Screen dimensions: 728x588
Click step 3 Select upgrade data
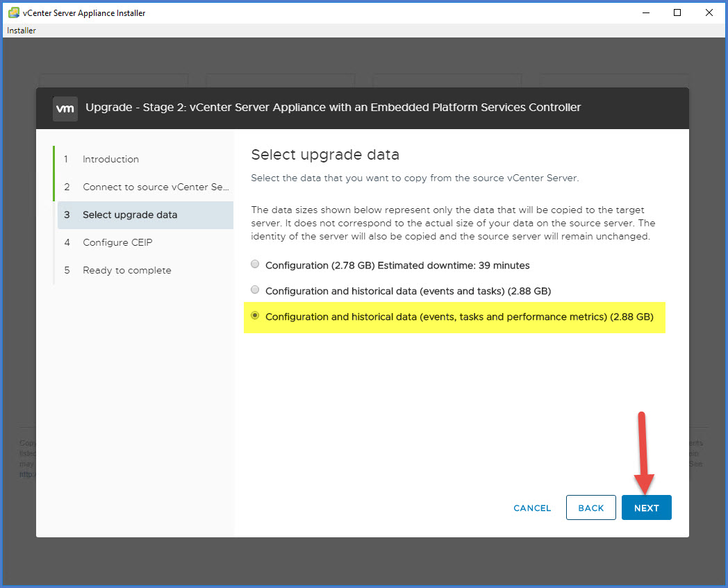coord(130,215)
